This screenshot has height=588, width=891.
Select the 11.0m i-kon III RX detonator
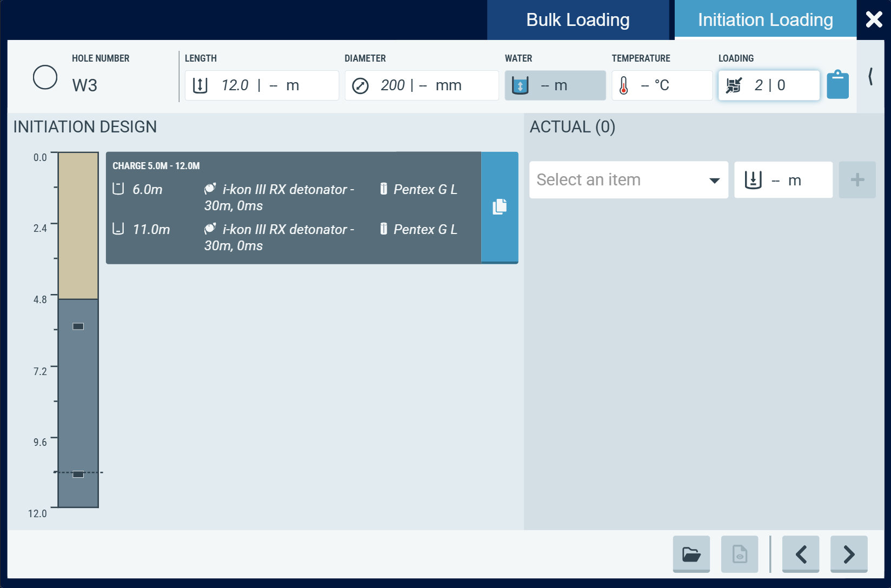279,237
